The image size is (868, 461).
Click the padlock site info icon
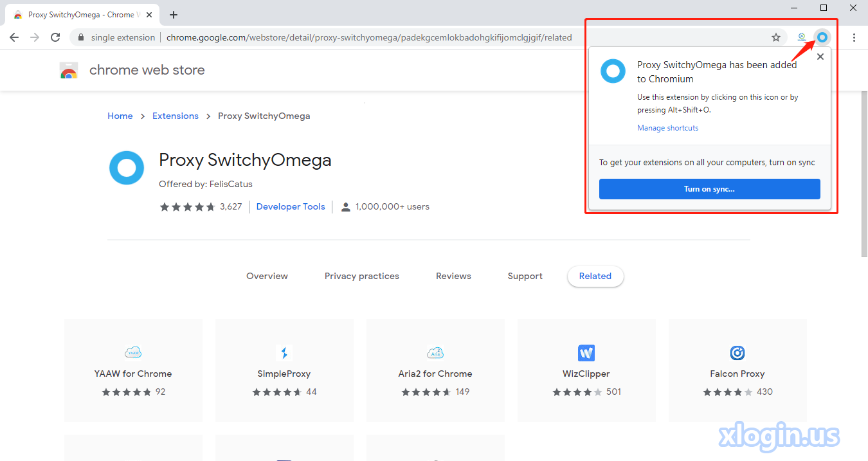pyautogui.click(x=80, y=37)
